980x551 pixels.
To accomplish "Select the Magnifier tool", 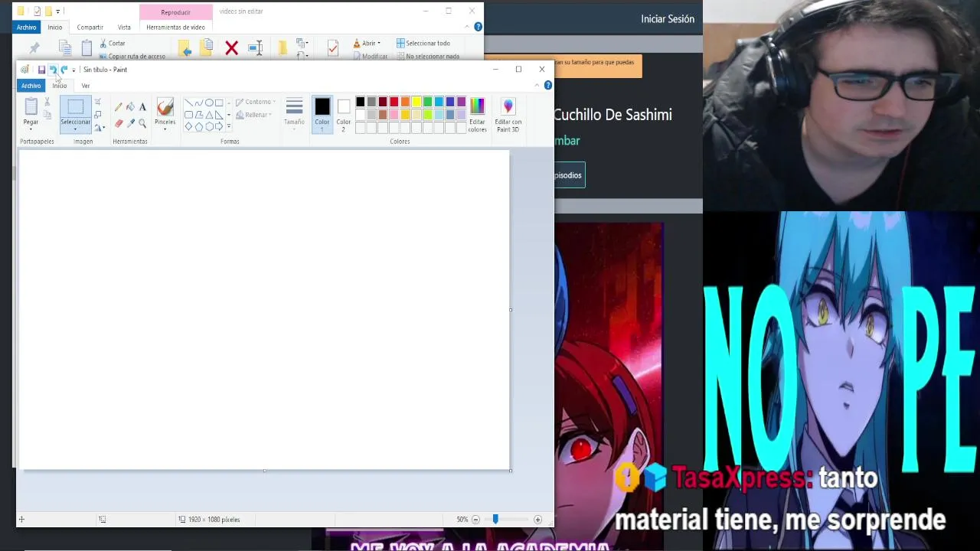I will click(142, 123).
